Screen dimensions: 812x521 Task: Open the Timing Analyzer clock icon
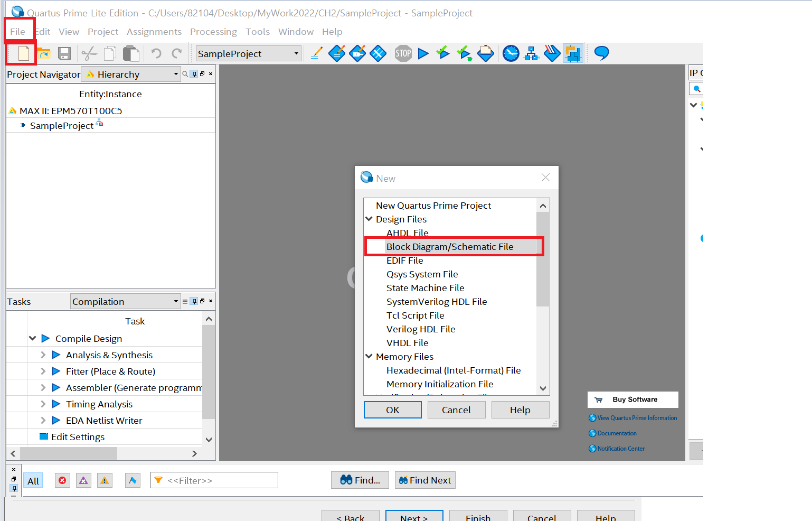coord(511,53)
